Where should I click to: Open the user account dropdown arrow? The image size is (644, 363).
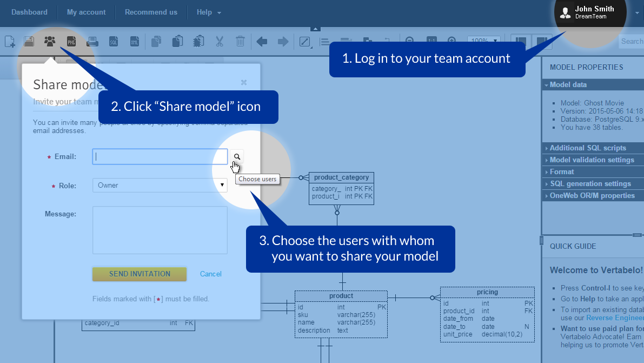637,13
